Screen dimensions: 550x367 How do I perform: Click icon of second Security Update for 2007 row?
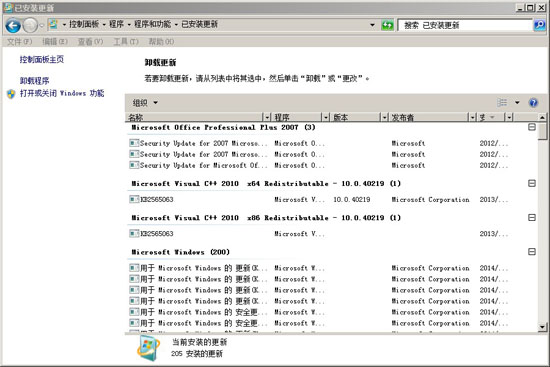(x=134, y=154)
